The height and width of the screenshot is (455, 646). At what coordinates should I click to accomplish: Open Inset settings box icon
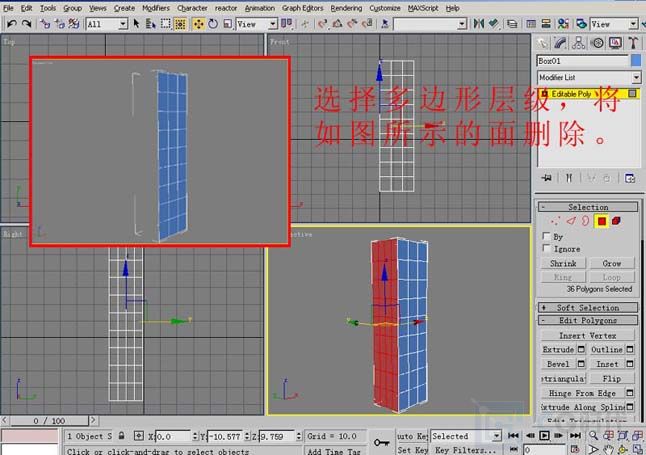pos(630,364)
